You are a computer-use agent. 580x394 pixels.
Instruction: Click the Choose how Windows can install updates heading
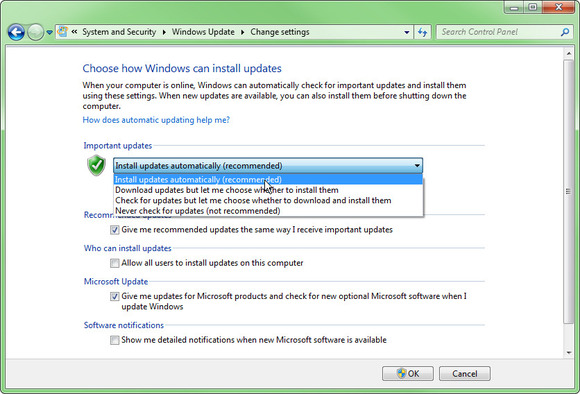[182, 68]
